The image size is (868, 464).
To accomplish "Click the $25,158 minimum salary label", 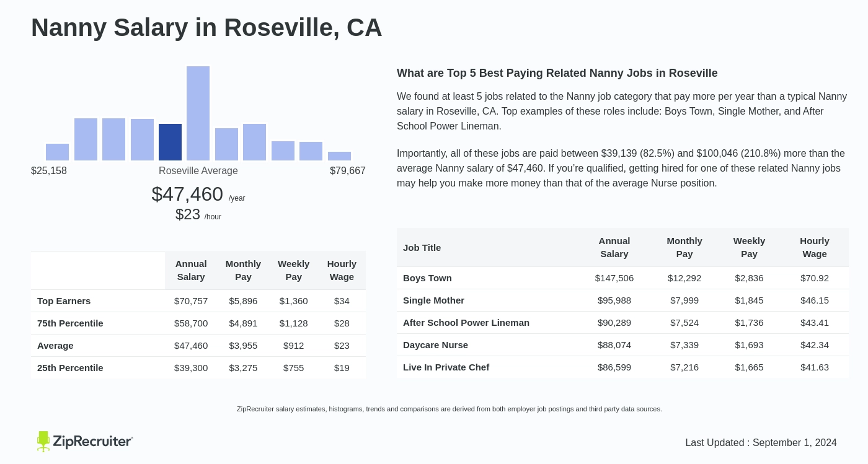I will click(49, 171).
